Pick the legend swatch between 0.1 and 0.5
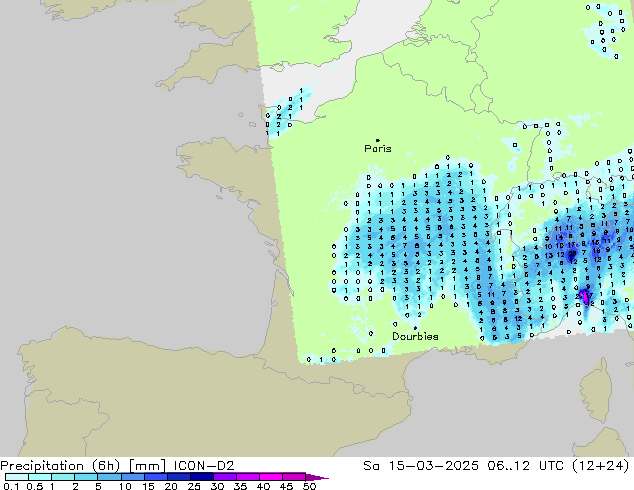634x490 pixels. pos(17,477)
